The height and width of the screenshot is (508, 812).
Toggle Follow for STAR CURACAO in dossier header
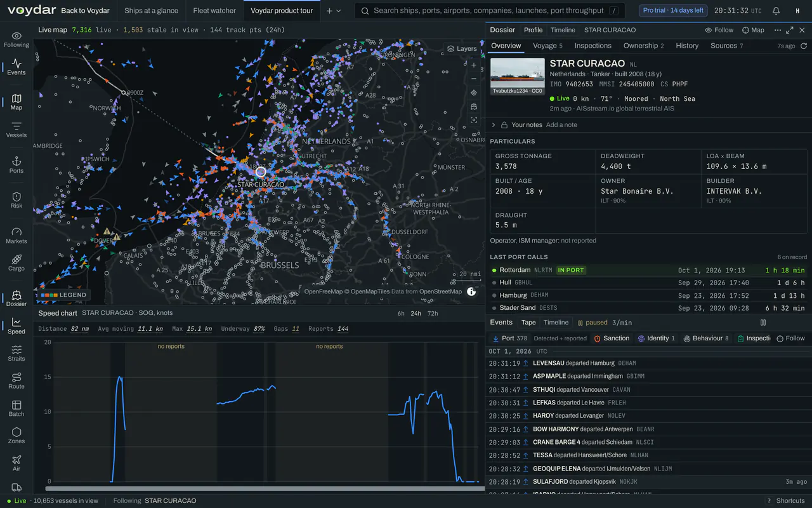pos(719,30)
